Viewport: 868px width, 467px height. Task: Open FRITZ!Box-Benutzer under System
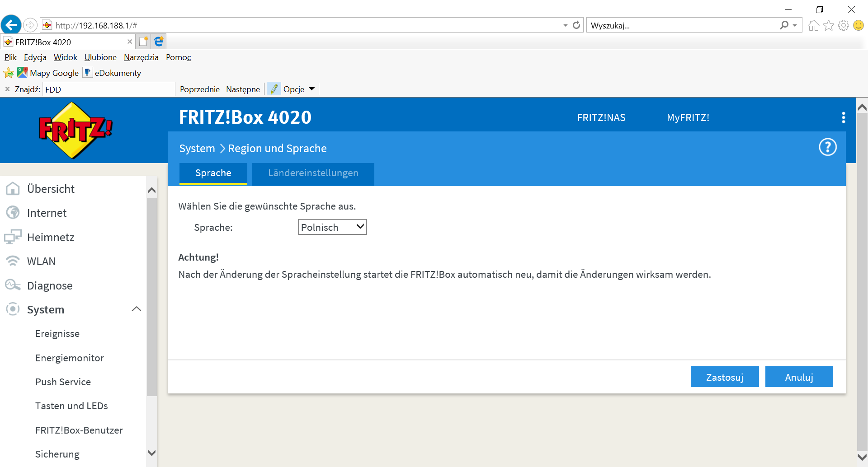(x=79, y=430)
